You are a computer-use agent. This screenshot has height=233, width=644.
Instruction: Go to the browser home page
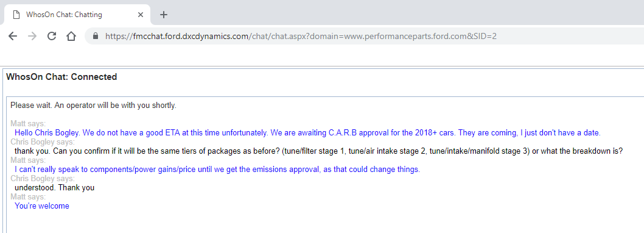pos(71,36)
